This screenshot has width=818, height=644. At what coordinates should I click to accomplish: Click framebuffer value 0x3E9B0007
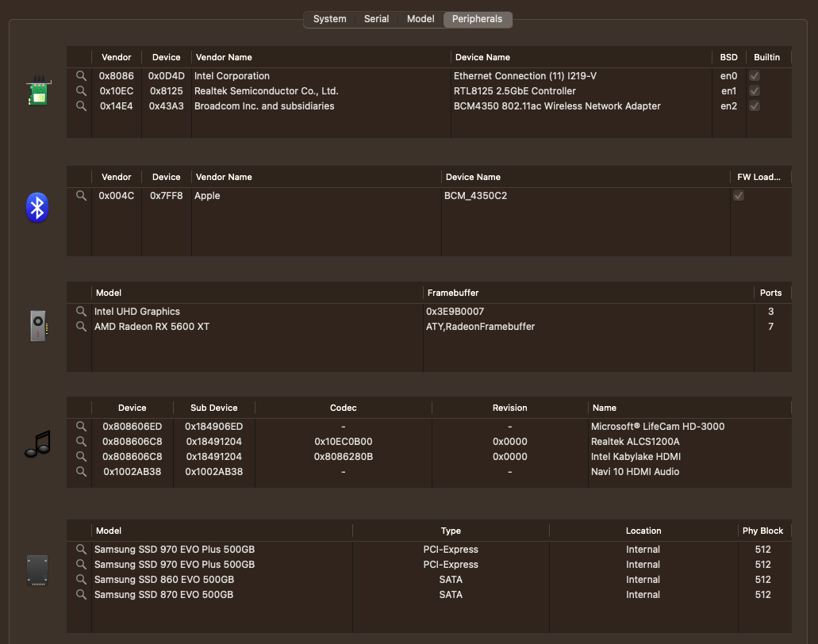click(x=455, y=312)
